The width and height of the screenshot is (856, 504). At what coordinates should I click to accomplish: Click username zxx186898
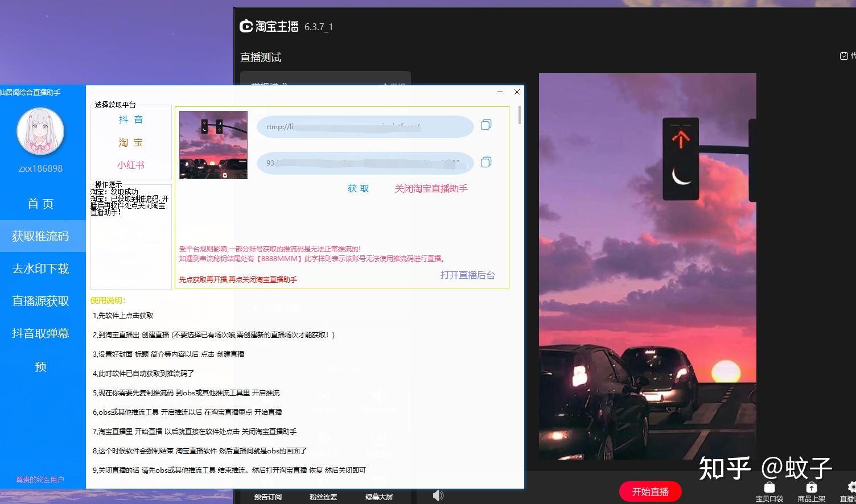40,168
